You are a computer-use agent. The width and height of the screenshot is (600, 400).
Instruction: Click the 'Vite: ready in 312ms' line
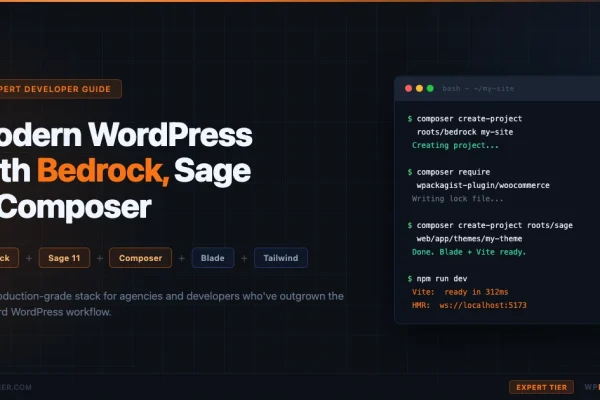(460, 292)
